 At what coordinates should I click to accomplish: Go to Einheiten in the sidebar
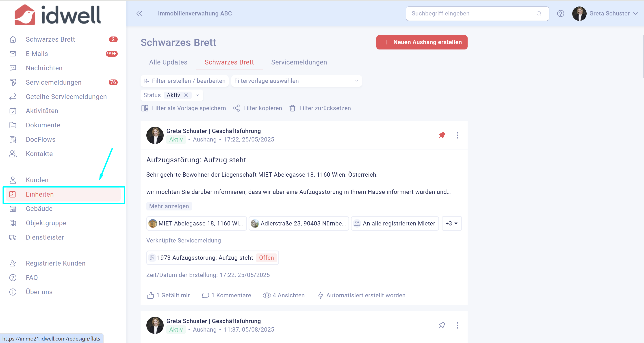(63, 194)
